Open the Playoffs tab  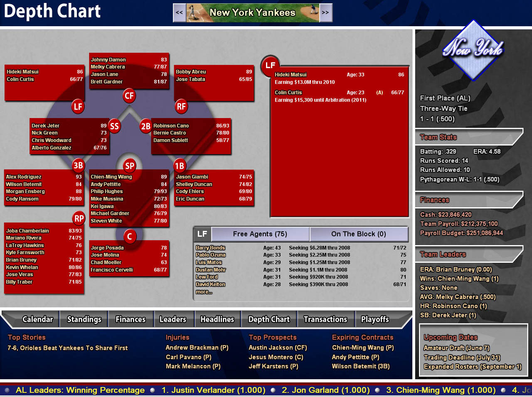tap(375, 319)
